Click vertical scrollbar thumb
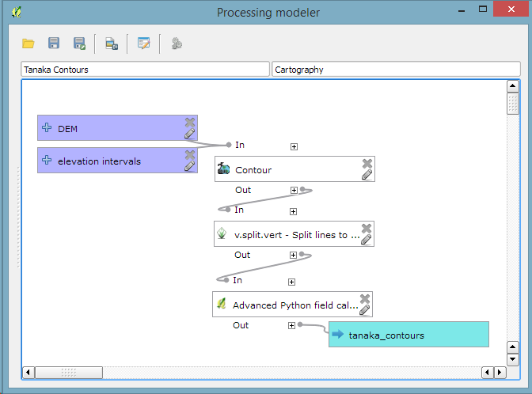The image size is (532, 394). (513, 104)
